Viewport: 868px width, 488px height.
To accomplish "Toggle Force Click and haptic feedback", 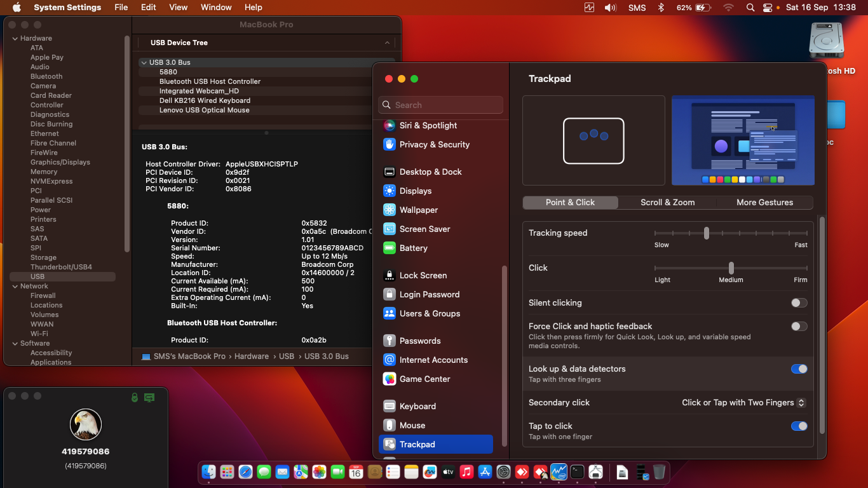I will click(x=799, y=327).
